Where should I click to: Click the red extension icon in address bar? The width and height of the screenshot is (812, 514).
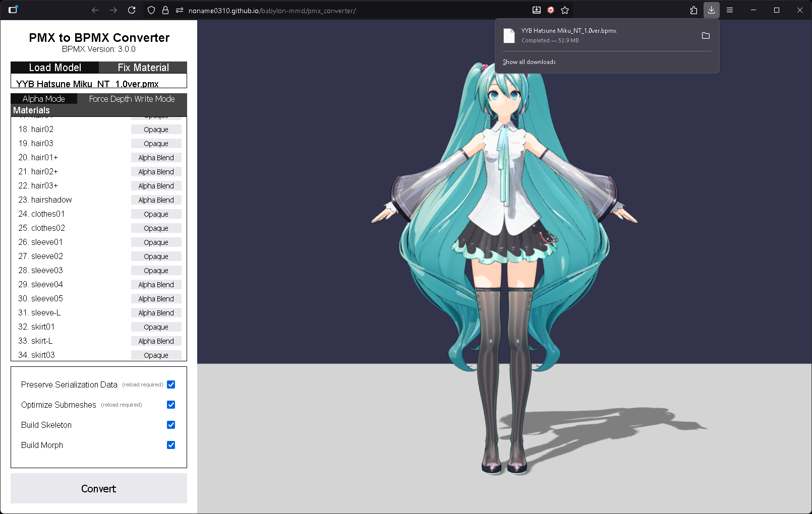551,10
